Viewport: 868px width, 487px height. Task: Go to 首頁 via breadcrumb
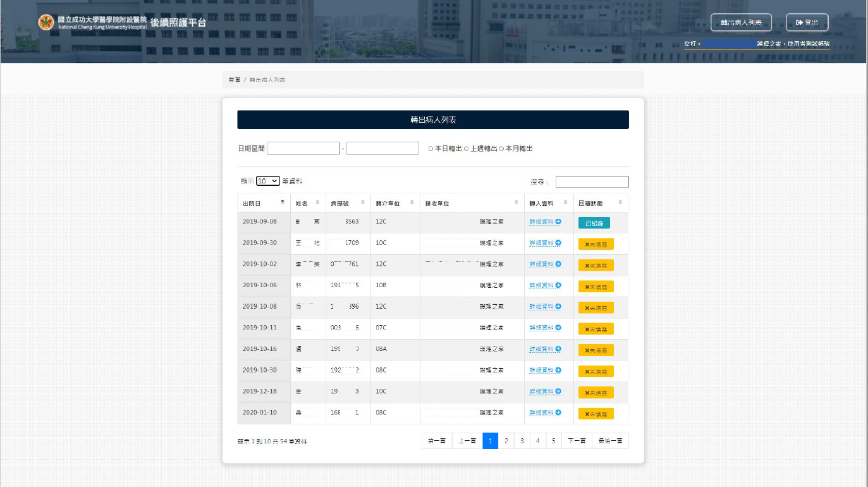click(235, 80)
